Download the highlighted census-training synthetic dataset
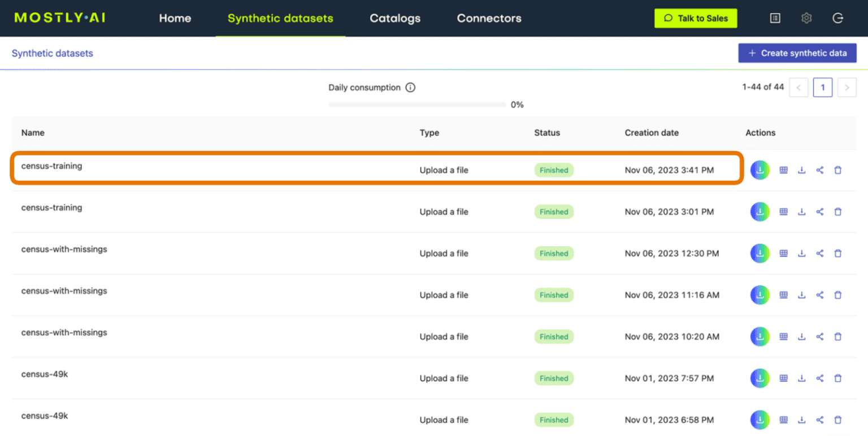The width and height of the screenshot is (868, 436). (759, 169)
